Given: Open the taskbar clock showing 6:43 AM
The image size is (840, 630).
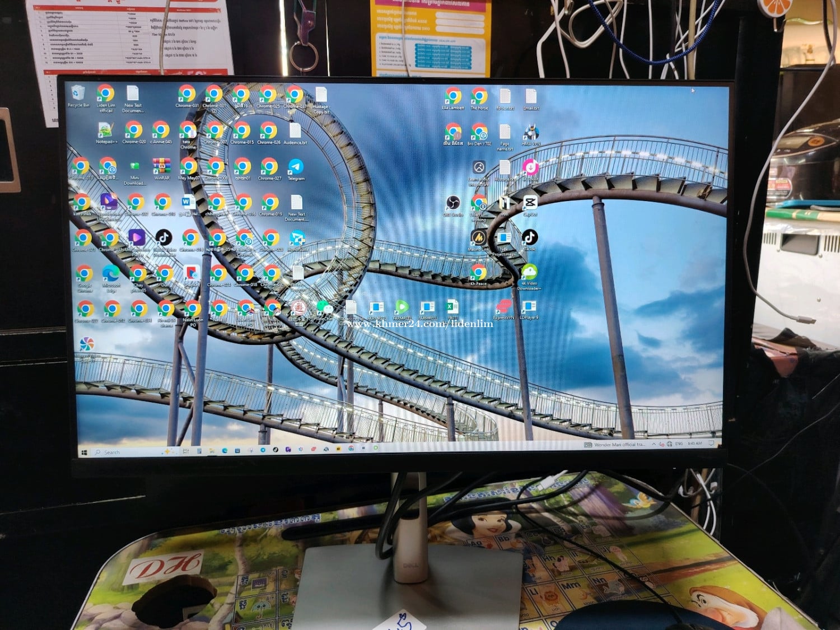Looking at the screenshot, I should coord(694,444).
